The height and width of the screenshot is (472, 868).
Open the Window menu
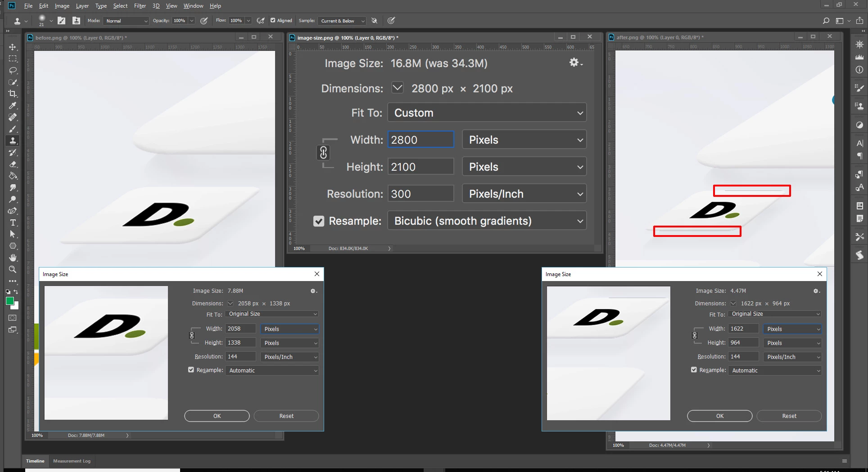coord(193,6)
